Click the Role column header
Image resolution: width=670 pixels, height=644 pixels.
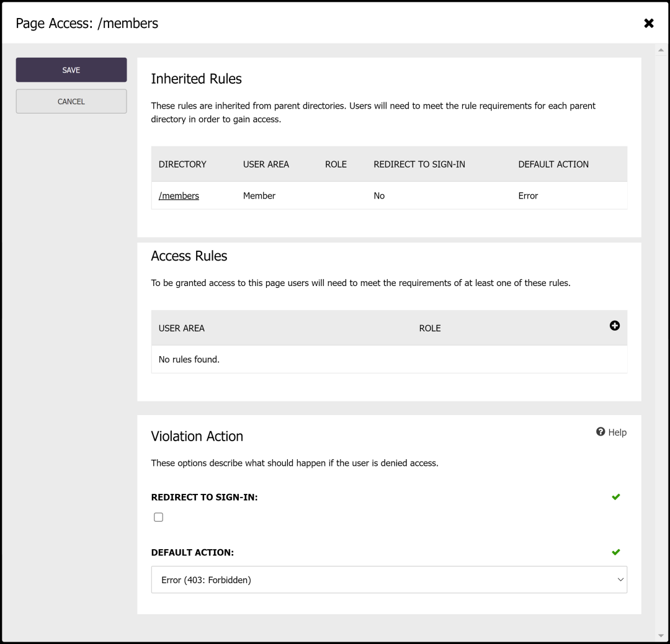tap(430, 328)
